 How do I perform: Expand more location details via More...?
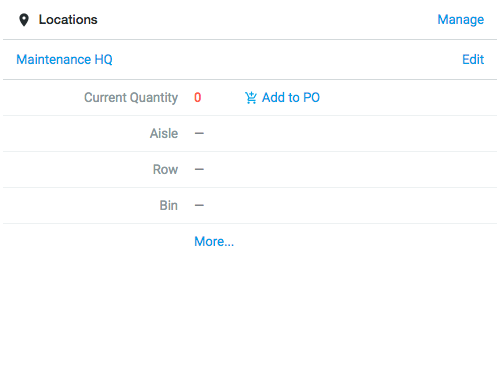(214, 241)
